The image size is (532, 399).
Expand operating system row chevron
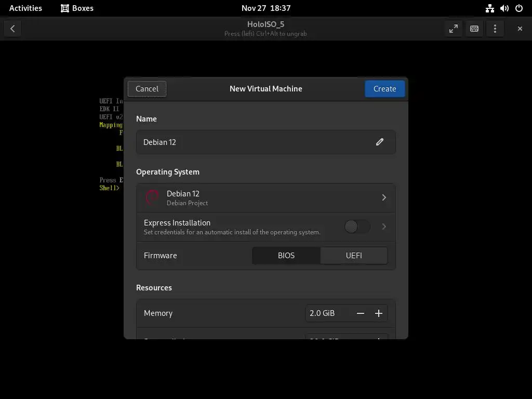(384, 197)
